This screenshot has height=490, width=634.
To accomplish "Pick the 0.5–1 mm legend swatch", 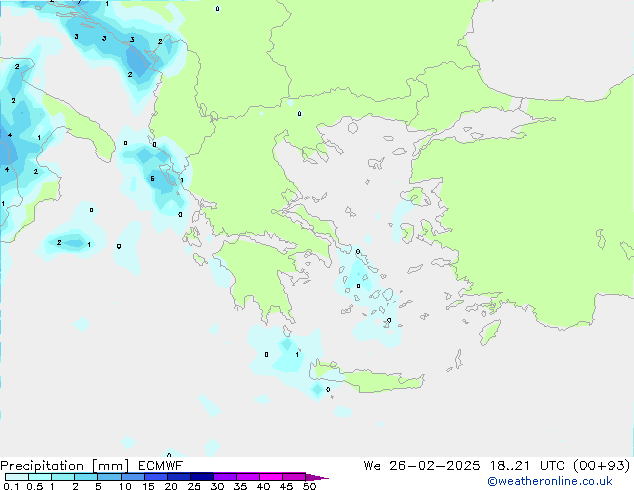I will (x=40, y=477).
